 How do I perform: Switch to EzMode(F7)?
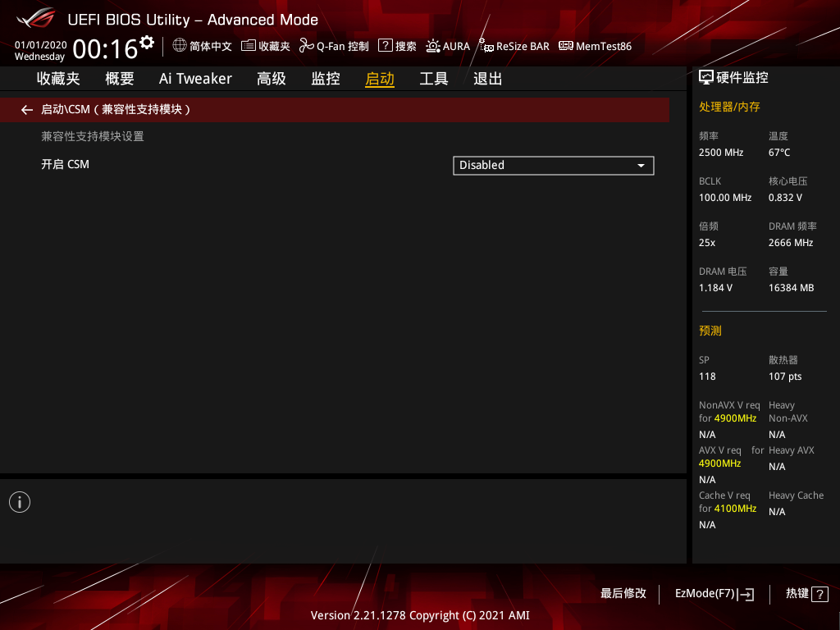[x=714, y=594]
